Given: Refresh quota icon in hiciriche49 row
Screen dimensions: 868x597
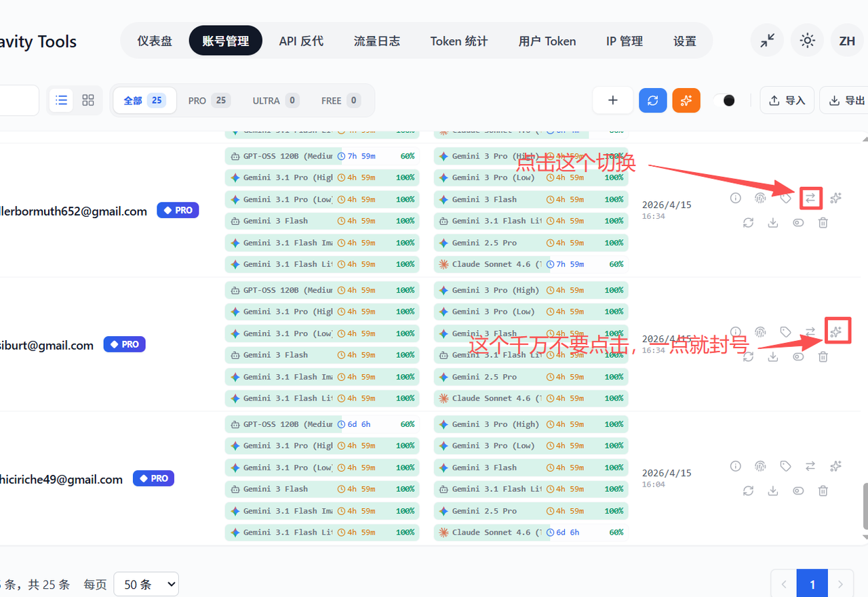Looking at the screenshot, I should [748, 491].
